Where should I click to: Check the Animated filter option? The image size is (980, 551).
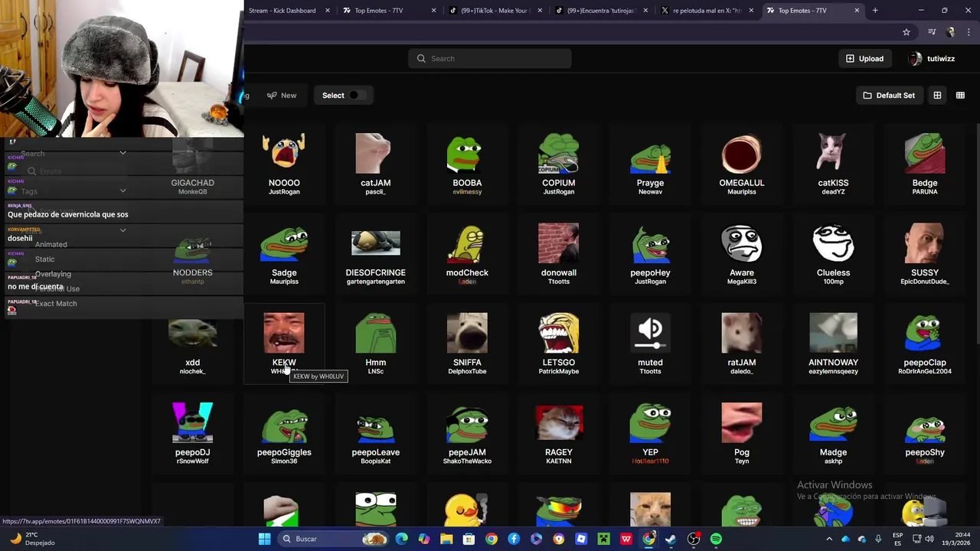[51, 244]
